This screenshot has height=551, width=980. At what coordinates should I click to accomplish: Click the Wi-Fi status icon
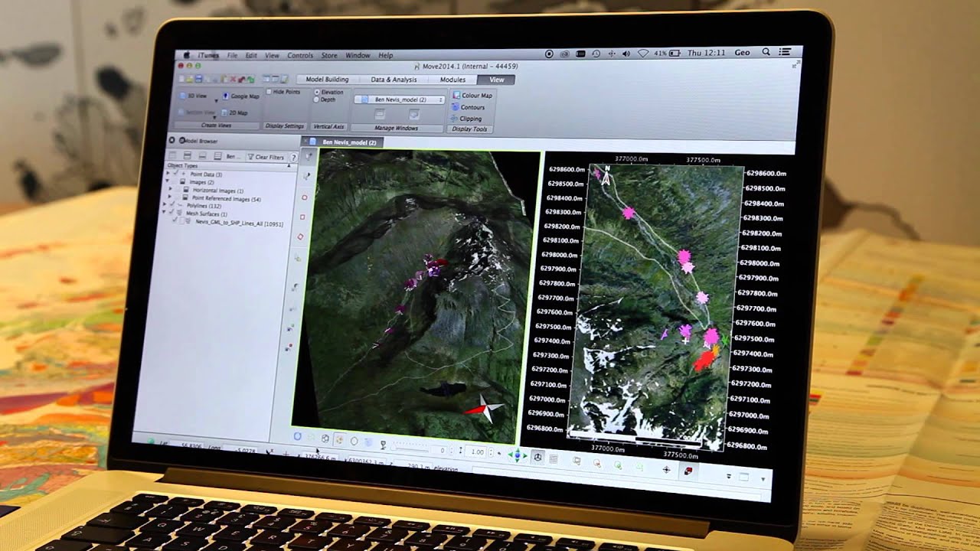coord(643,54)
